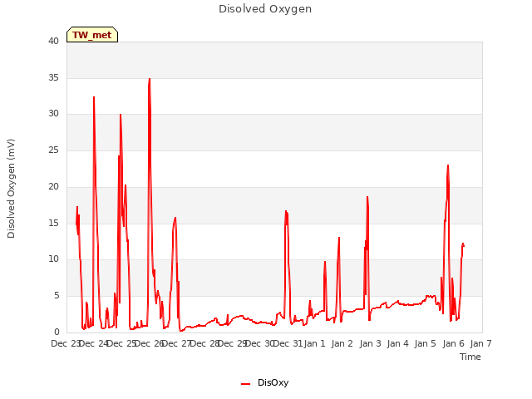Click the 'Jan 5' date tick label
Screen dimensions: 532x399
(426, 343)
